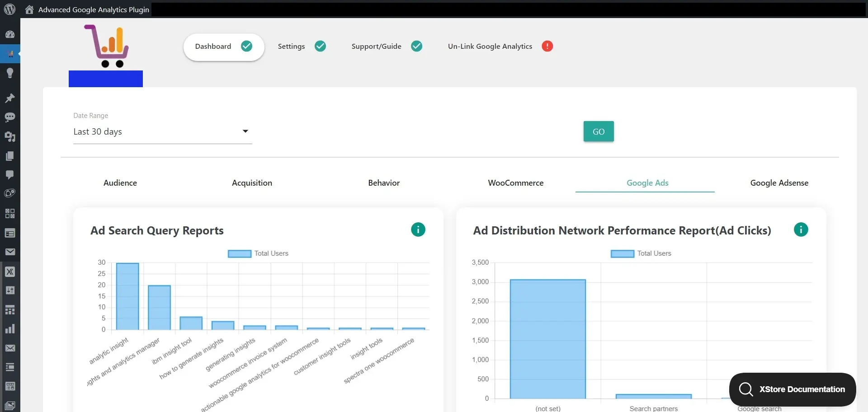Switch to the Acquisition tab
This screenshot has width=868, height=412.
tap(252, 183)
